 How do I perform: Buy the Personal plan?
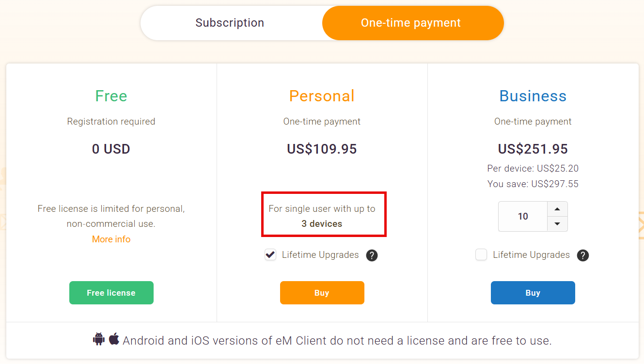(322, 293)
